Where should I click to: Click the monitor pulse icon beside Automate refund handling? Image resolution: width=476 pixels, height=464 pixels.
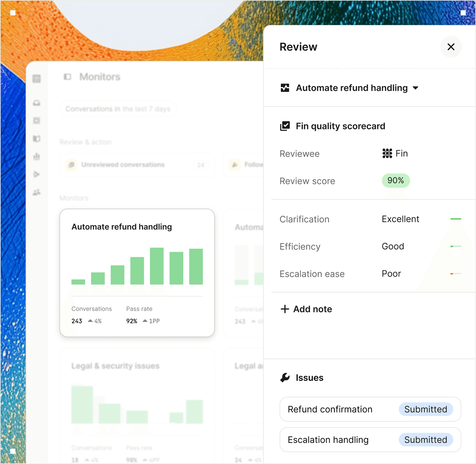(x=285, y=88)
